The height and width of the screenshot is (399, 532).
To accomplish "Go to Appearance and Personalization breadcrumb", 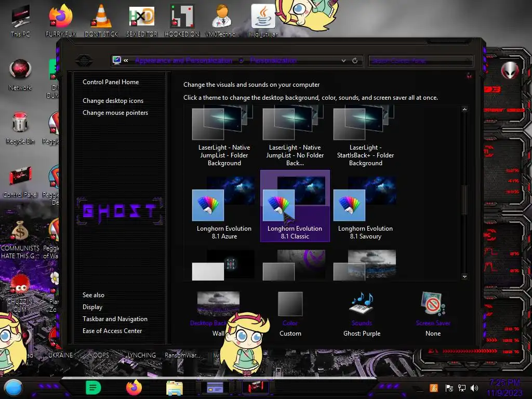I will pyautogui.click(x=183, y=60).
